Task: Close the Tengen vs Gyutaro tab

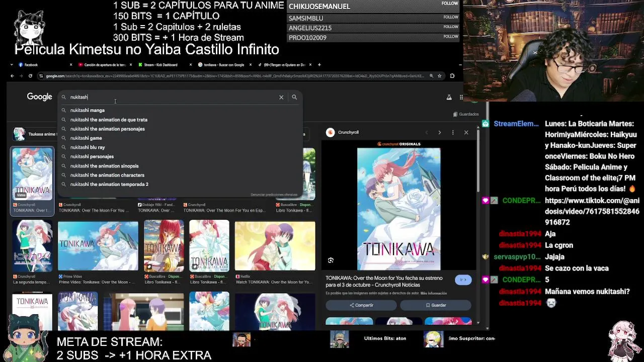Action: coord(310,64)
